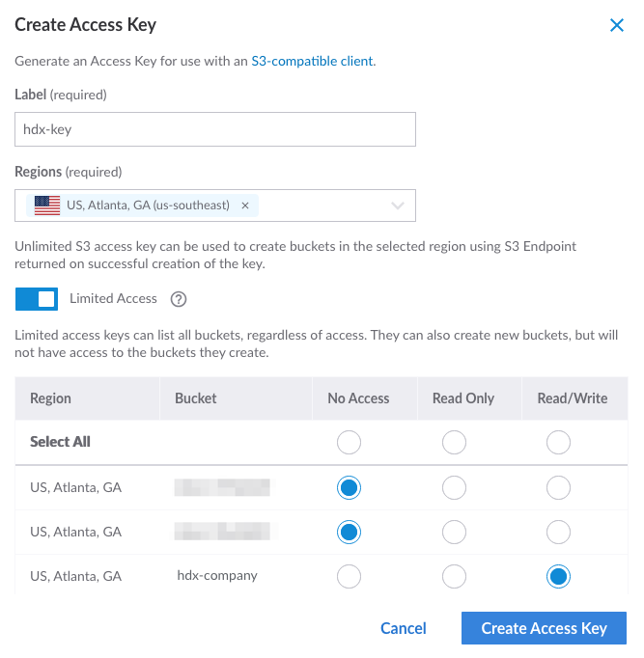Viewport: 644px width, 658px height.
Task: Select All buckets as No Access
Action: click(350, 443)
